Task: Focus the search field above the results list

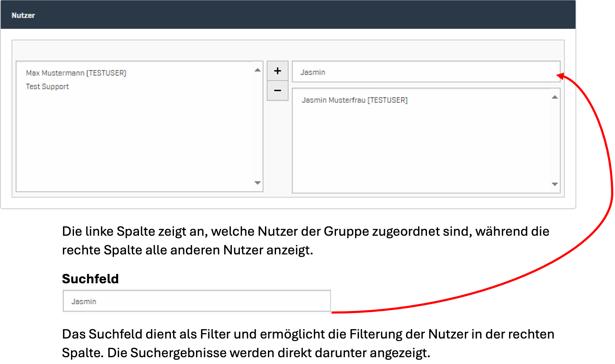Action: pyautogui.click(x=425, y=72)
